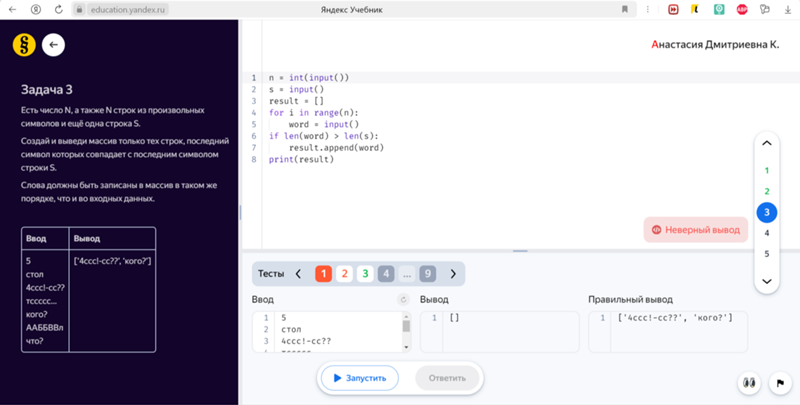Click the round back arrow button
800x405 pixels.
pyautogui.click(x=53, y=44)
